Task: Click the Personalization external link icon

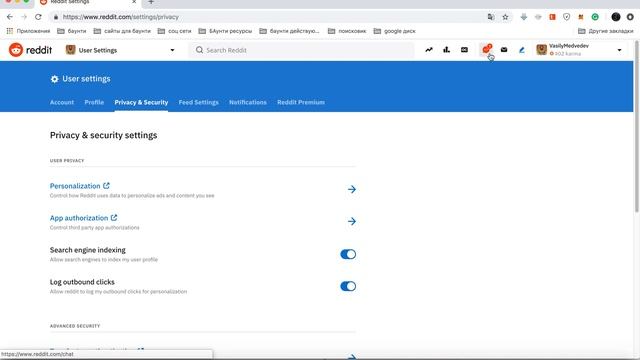Action: coord(107,186)
